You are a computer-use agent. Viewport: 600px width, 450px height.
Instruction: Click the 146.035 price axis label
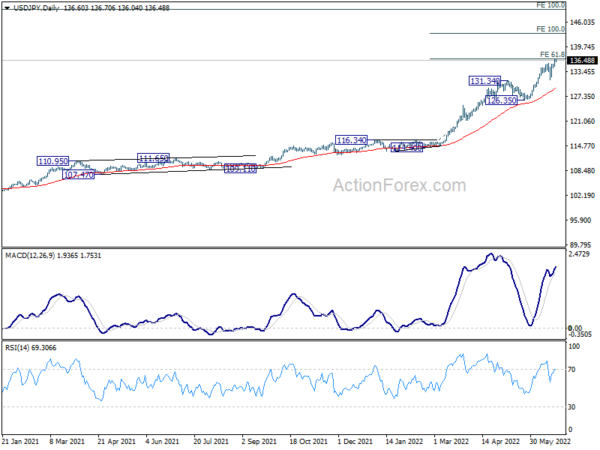[x=582, y=22]
